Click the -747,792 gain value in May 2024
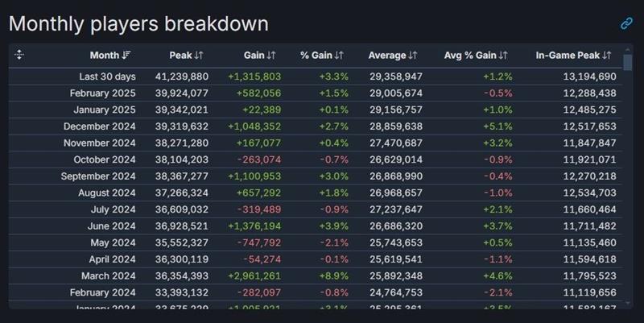Screen dimensions: 644x323 (x=258, y=242)
